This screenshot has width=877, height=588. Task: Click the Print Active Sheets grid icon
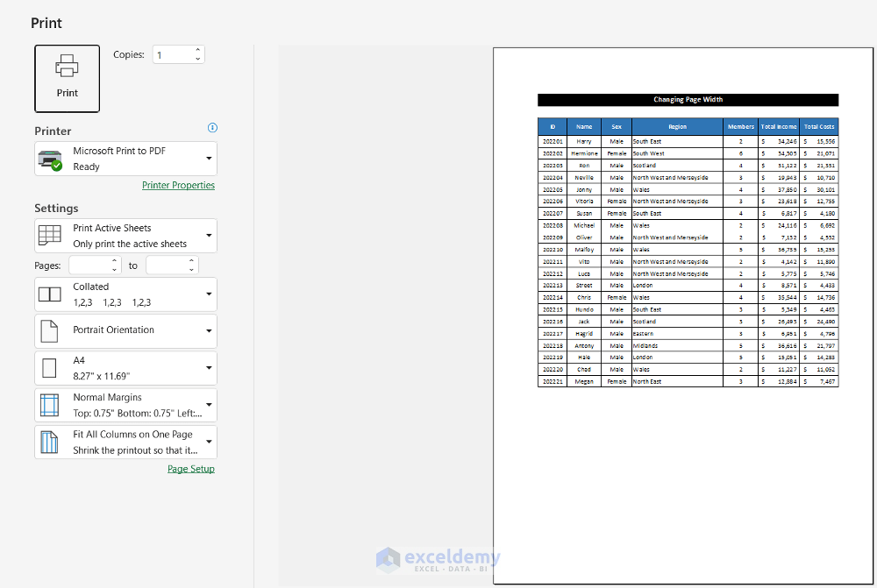(50, 236)
